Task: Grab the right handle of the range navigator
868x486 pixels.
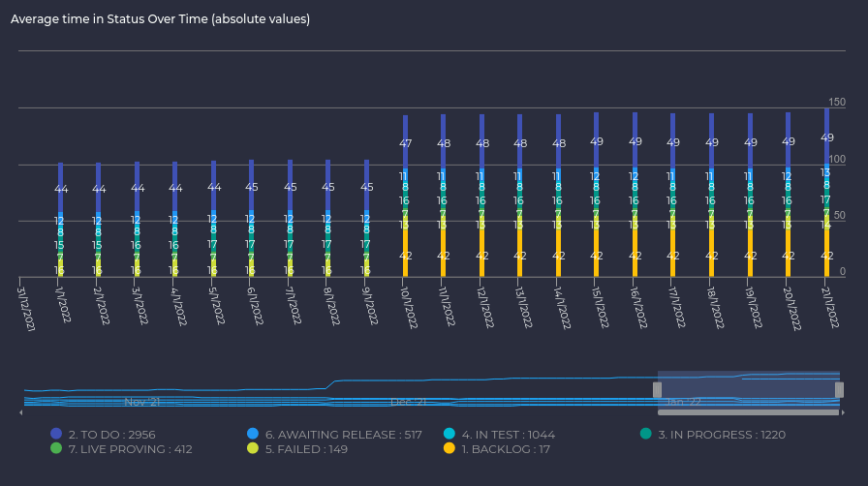Action: [839, 390]
